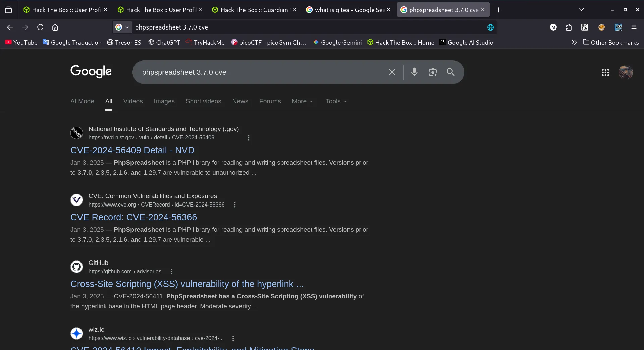The image size is (644, 350).
Task: Open a new browser tab
Action: tap(499, 10)
